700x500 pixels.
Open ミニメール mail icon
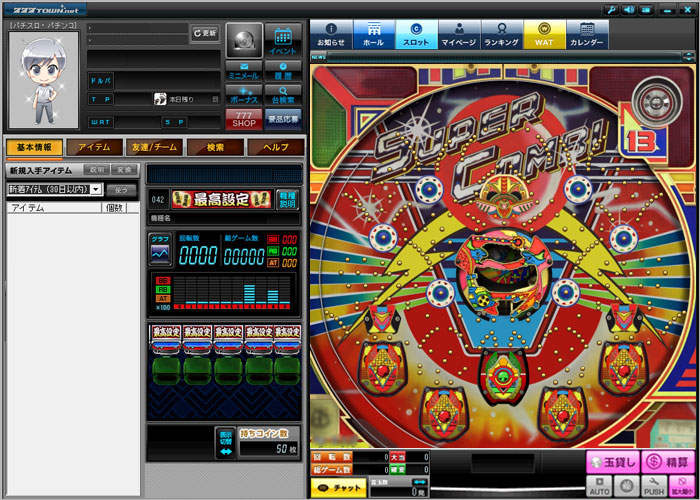(x=244, y=71)
